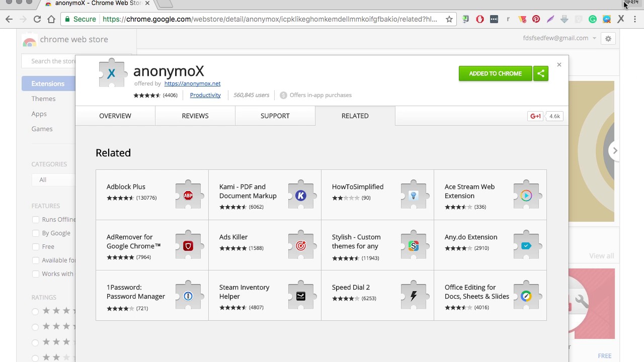Click the Speed Dial 2 lightning icon
Image resolution: width=644 pixels, height=362 pixels.
click(414, 296)
